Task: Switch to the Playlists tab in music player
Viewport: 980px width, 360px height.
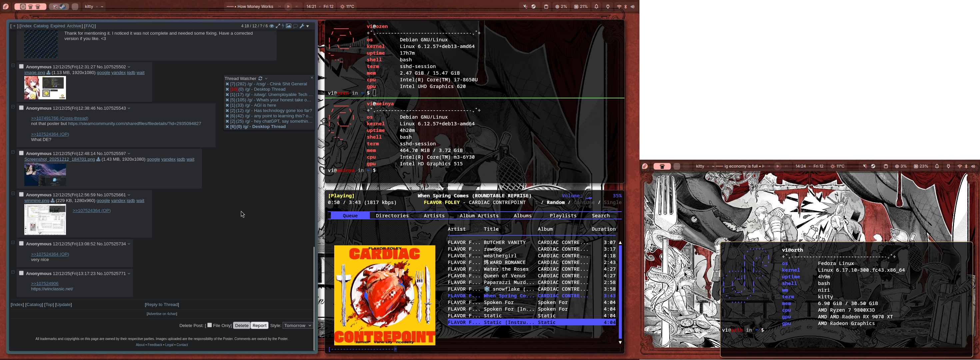Action: click(x=563, y=215)
